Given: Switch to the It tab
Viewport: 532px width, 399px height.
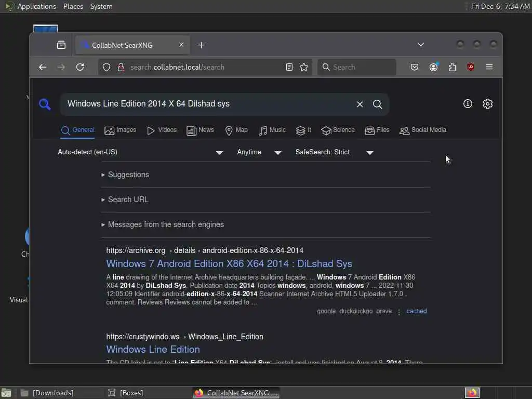Looking at the screenshot, I should pyautogui.click(x=303, y=130).
